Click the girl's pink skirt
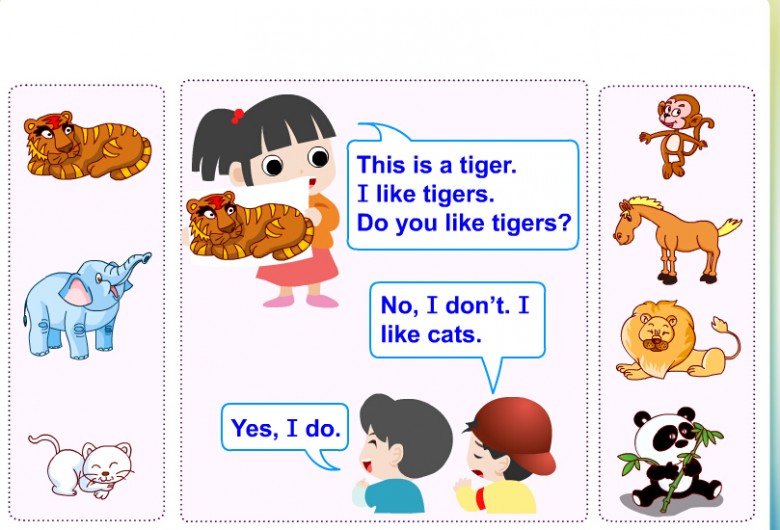This screenshot has width=780, height=530. click(298, 268)
